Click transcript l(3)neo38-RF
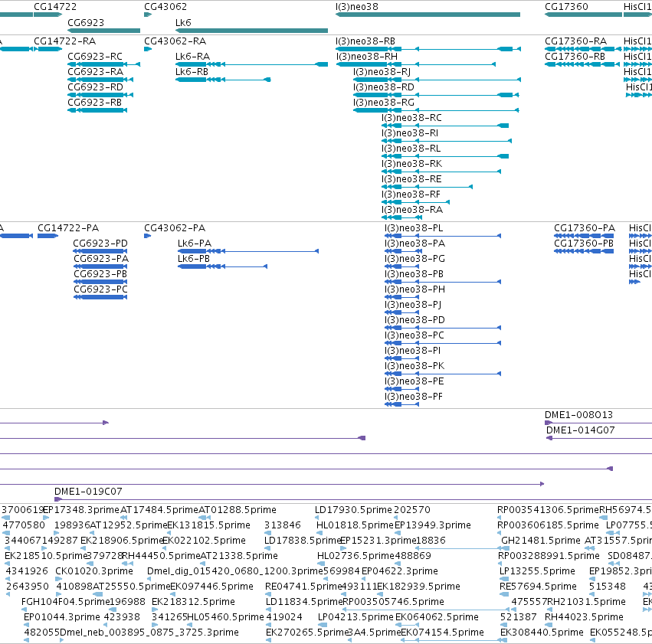This screenshot has height=644, width=652. pos(411,195)
